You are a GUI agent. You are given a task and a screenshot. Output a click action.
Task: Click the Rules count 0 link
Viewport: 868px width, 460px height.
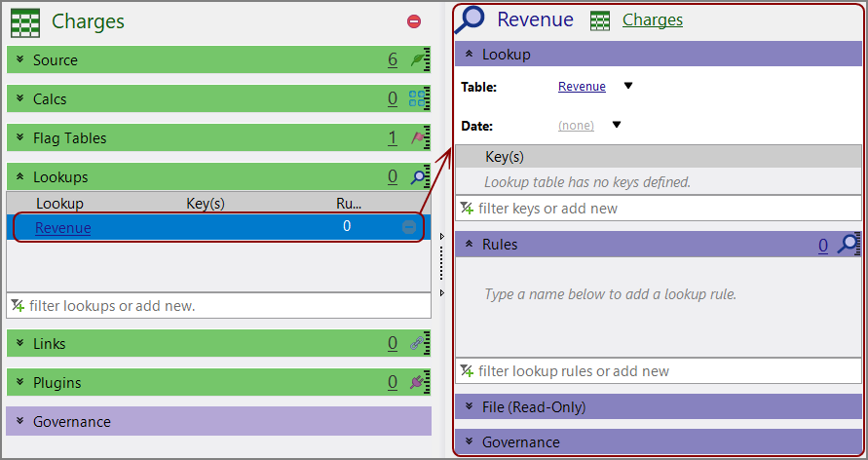click(x=823, y=245)
